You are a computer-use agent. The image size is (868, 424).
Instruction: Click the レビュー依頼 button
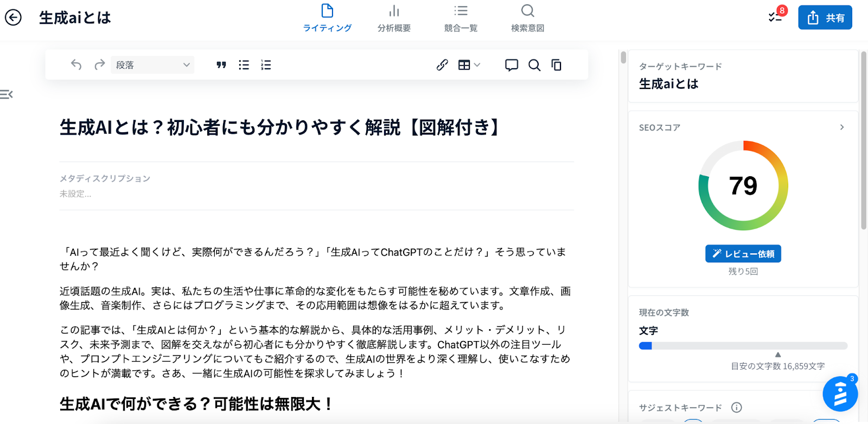743,254
